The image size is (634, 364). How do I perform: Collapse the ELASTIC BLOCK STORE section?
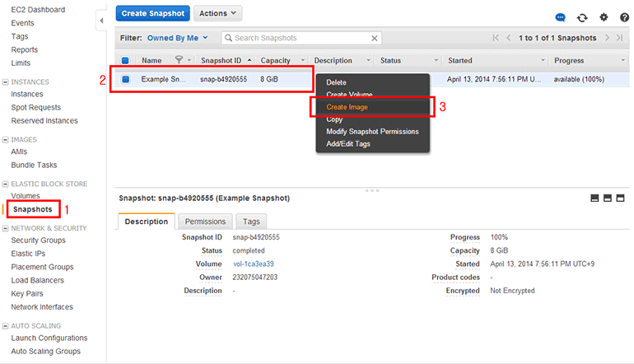coord(6,184)
